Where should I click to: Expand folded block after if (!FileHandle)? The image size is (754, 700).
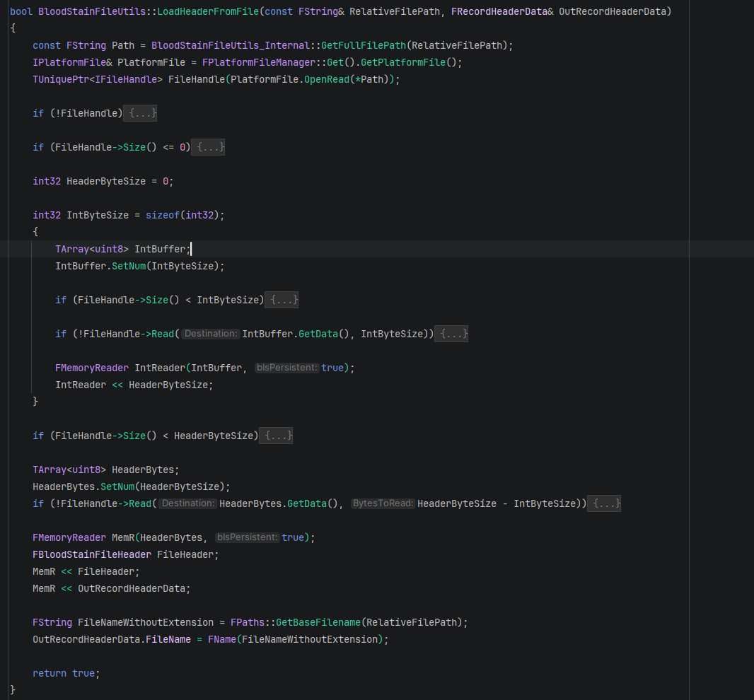(x=140, y=113)
